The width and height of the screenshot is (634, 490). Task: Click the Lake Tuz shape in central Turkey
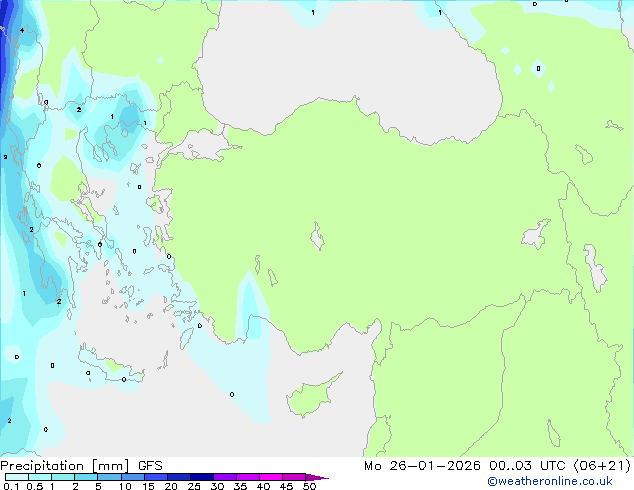pos(317,236)
